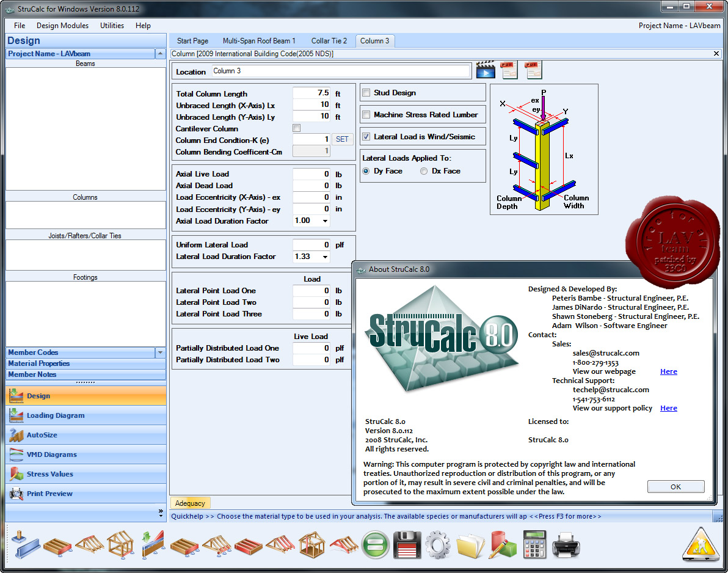The image size is (728, 573).
Task: Select the Column 3 tab
Action: [x=374, y=41]
